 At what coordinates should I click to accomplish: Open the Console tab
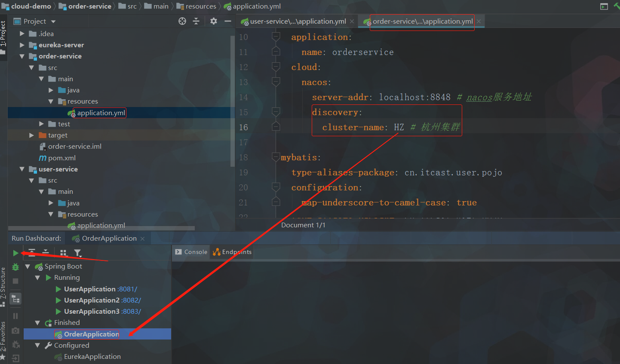pos(191,252)
